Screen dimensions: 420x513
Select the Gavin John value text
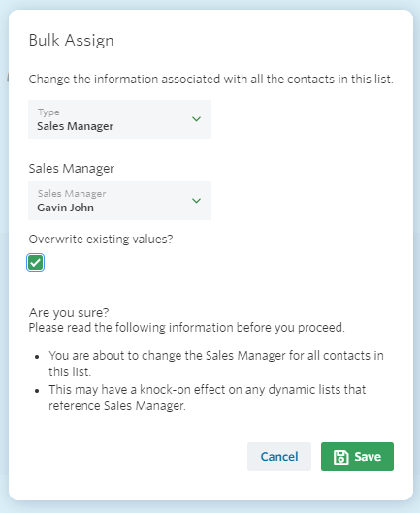coord(65,208)
